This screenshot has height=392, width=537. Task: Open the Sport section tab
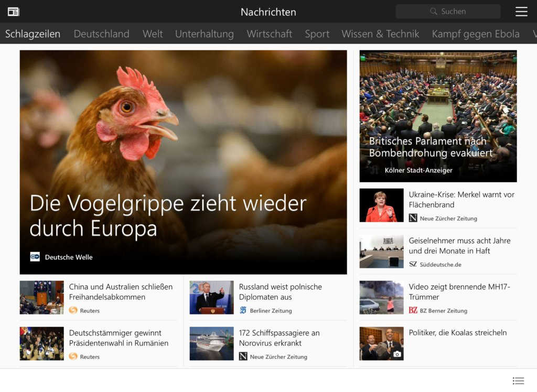pyautogui.click(x=317, y=34)
